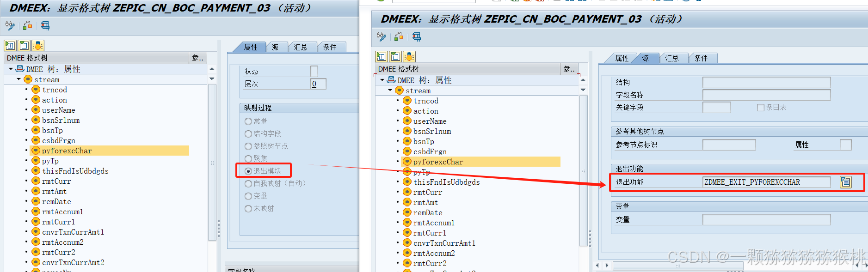This screenshot has width=868, height=272.
Task: Select the 退出模块 radio button
Action: pyautogui.click(x=248, y=171)
